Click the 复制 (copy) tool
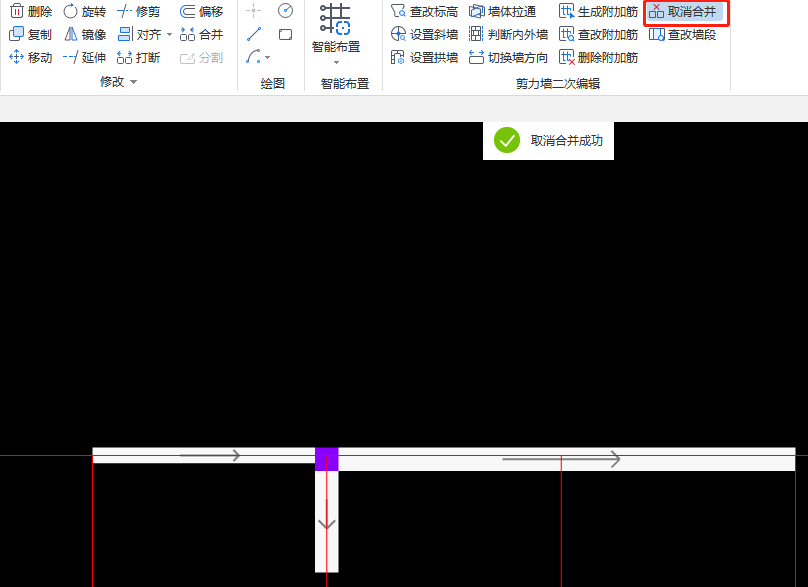This screenshot has height=587, width=808. pos(31,35)
